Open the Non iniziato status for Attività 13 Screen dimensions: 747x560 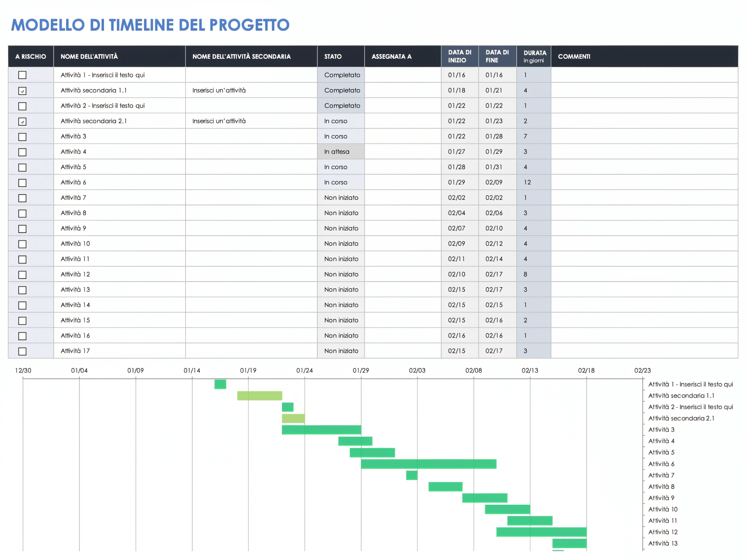point(341,290)
